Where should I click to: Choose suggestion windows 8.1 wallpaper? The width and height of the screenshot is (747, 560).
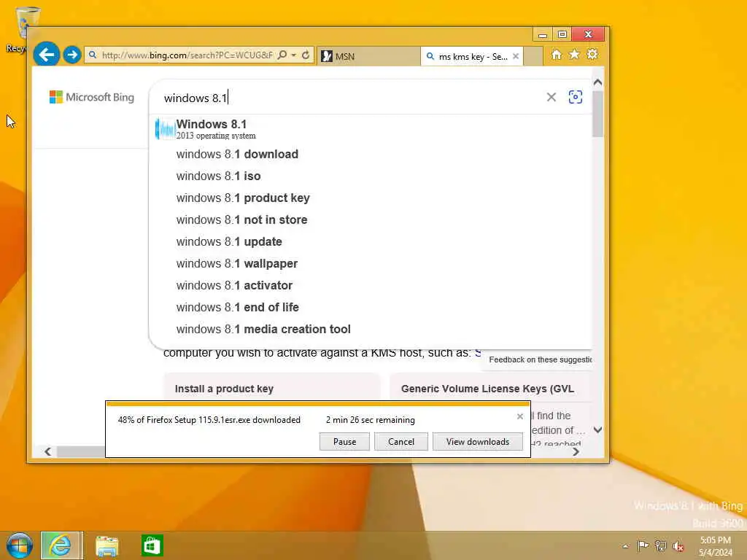[x=371, y=264]
